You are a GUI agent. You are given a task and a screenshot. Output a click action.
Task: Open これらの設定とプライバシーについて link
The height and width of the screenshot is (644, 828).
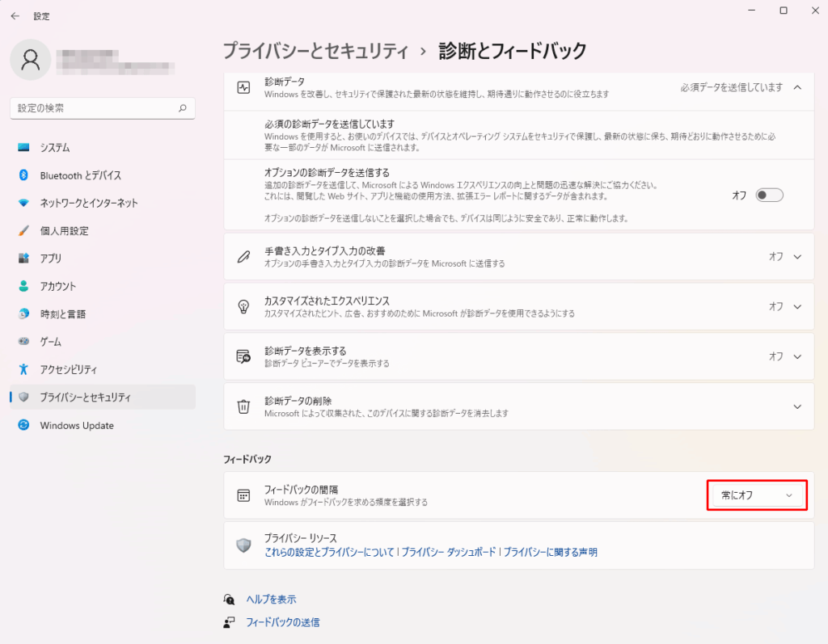pos(330,552)
